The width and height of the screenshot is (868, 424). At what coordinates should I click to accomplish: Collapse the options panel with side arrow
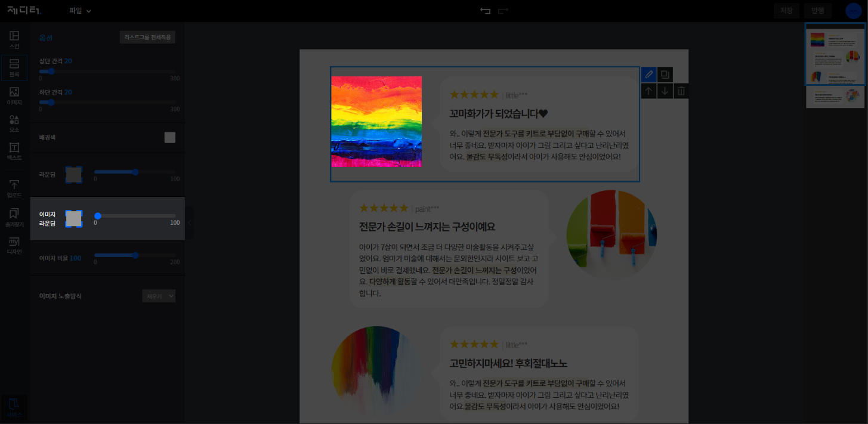pos(189,222)
